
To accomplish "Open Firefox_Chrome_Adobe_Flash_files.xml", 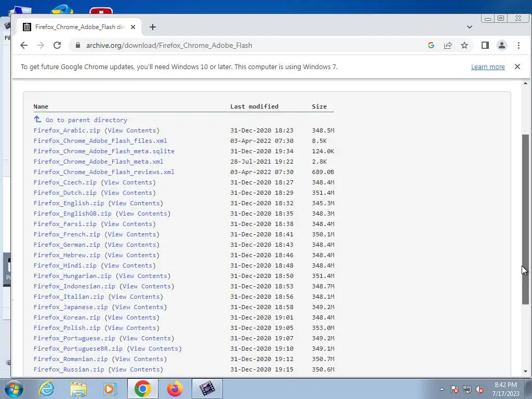I will (100, 141).
